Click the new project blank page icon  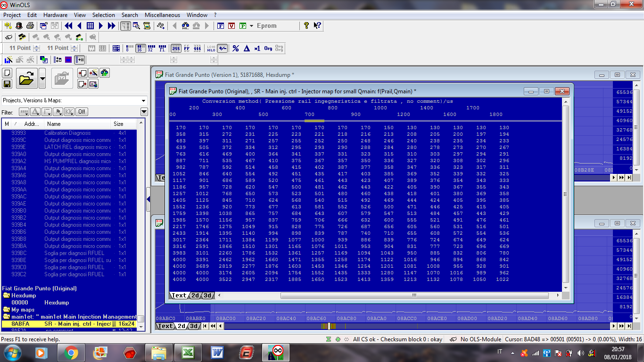click(7, 73)
